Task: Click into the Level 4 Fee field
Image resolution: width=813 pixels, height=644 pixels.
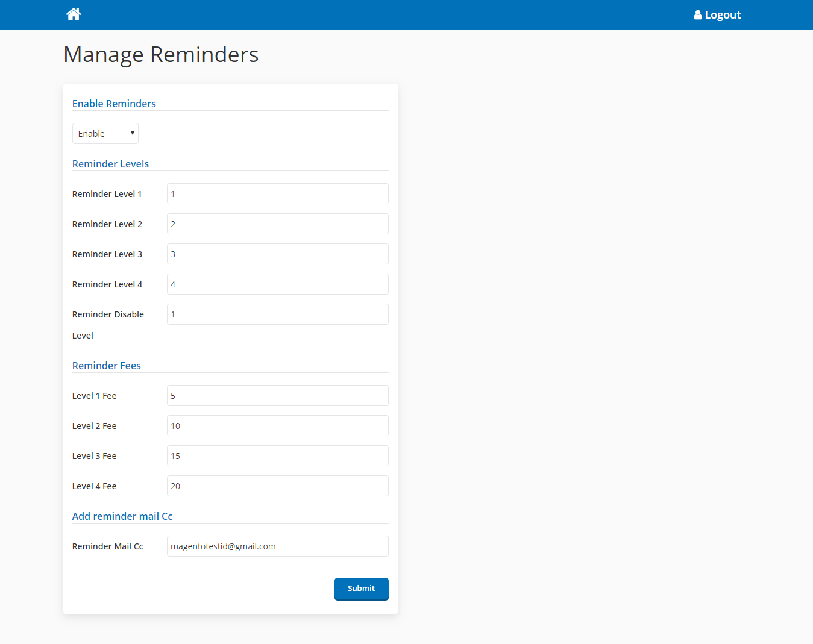Action: pos(277,486)
